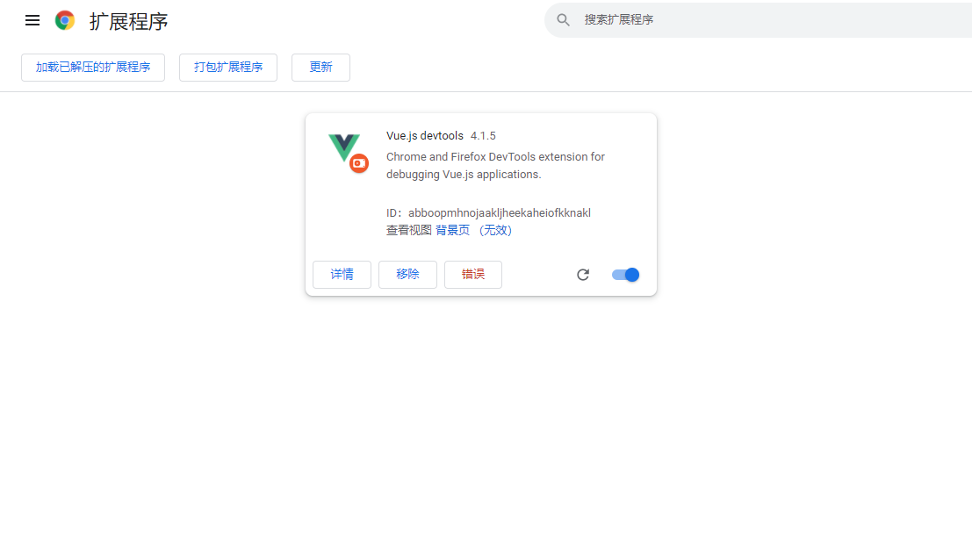Click the Vue.js devtools name text
This screenshot has height=560, width=972.
click(x=425, y=136)
